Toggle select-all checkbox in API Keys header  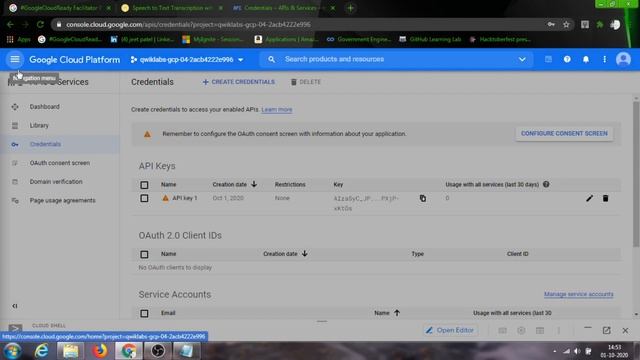144,185
